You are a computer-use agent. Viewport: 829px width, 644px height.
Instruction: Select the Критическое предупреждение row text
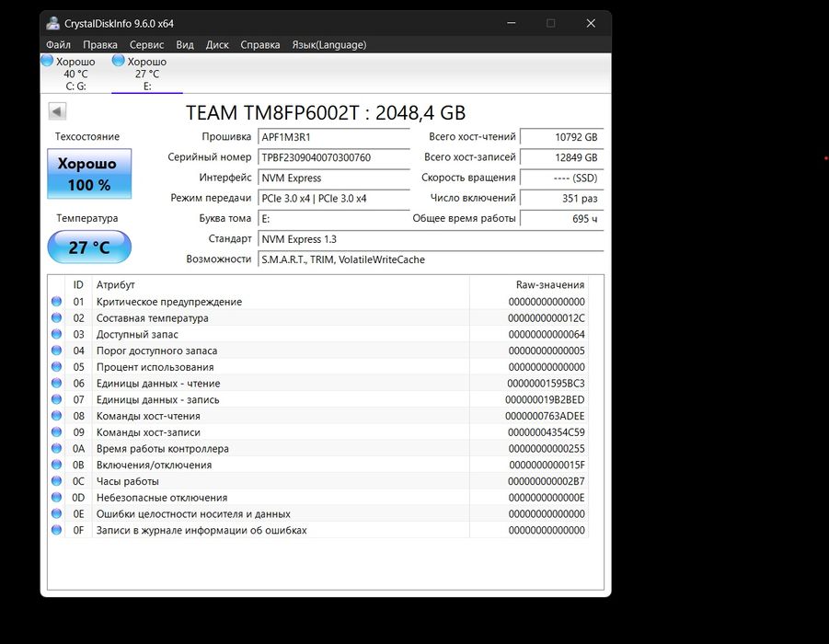(x=169, y=302)
